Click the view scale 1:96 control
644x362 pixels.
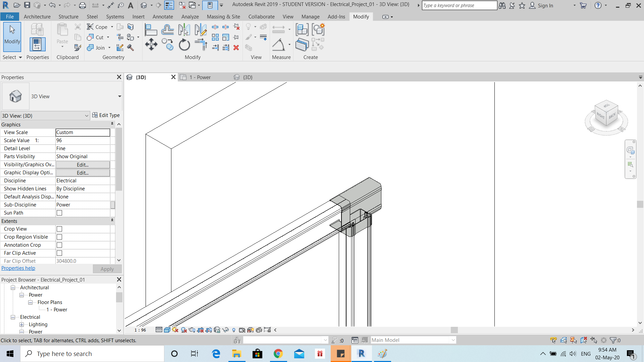point(140,330)
